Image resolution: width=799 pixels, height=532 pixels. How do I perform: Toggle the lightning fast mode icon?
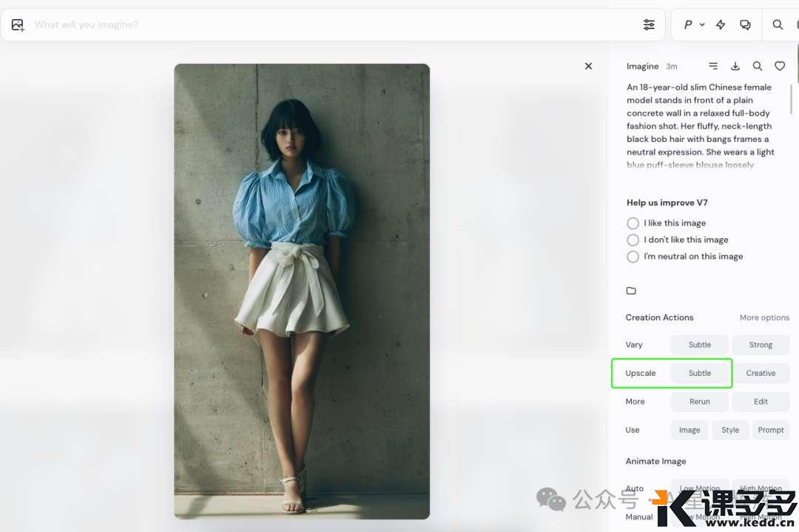721,25
